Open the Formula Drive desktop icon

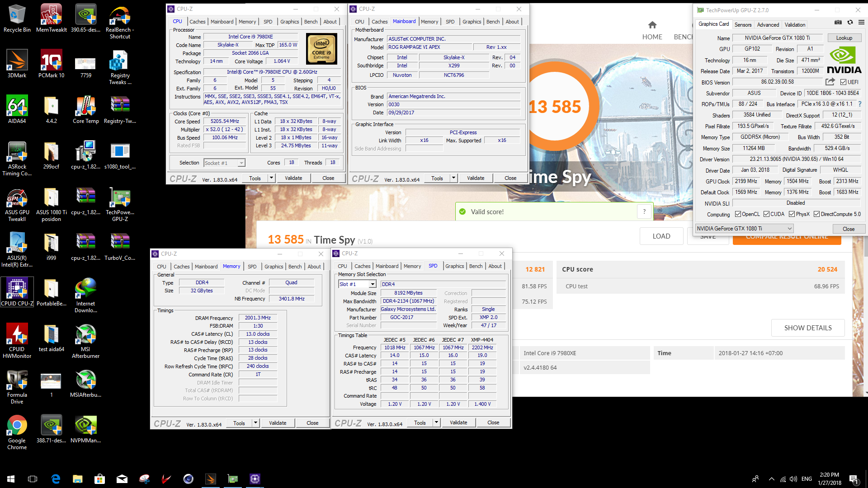pos(17,387)
